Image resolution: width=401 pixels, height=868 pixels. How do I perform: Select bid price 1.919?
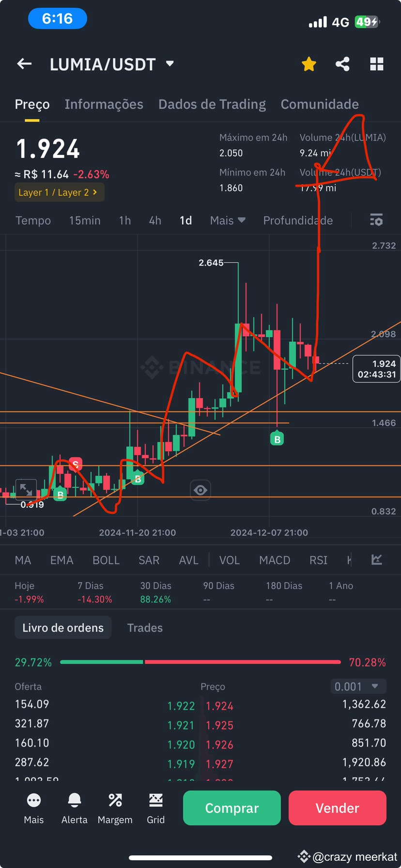pos(181,764)
